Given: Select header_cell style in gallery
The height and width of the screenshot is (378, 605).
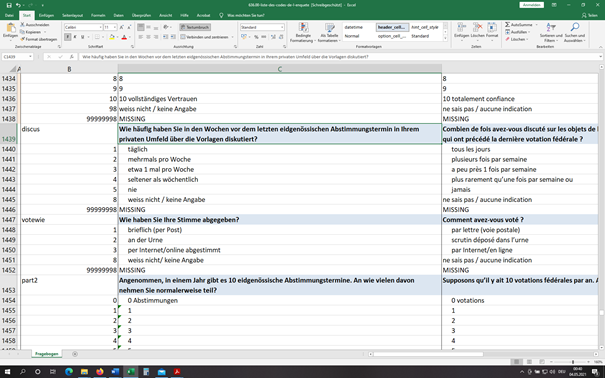Looking at the screenshot, I should click(x=392, y=27).
